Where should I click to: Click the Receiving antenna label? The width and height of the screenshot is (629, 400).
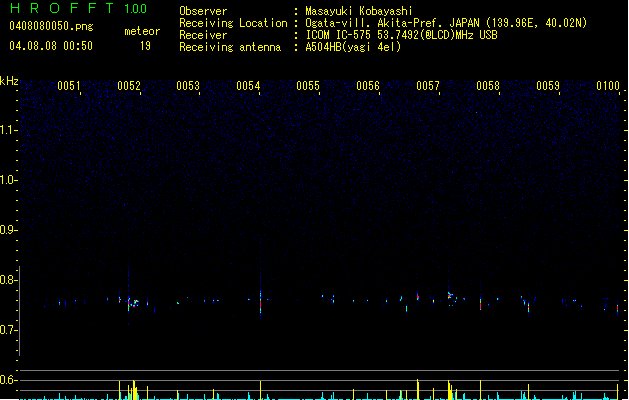point(230,47)
